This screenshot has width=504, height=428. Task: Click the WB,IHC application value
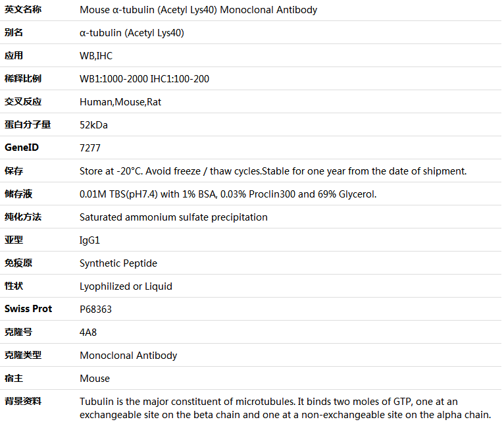96,56
